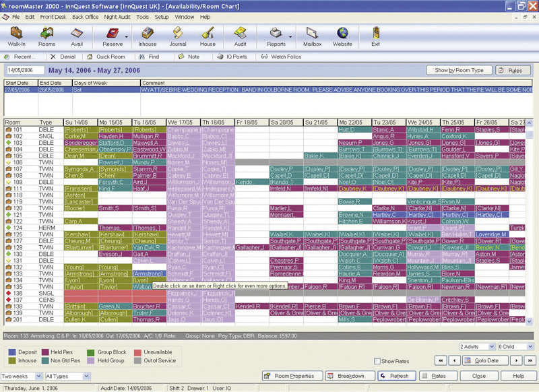Open the Night Audit menu

pyautogui.click(x=118, y=16)
